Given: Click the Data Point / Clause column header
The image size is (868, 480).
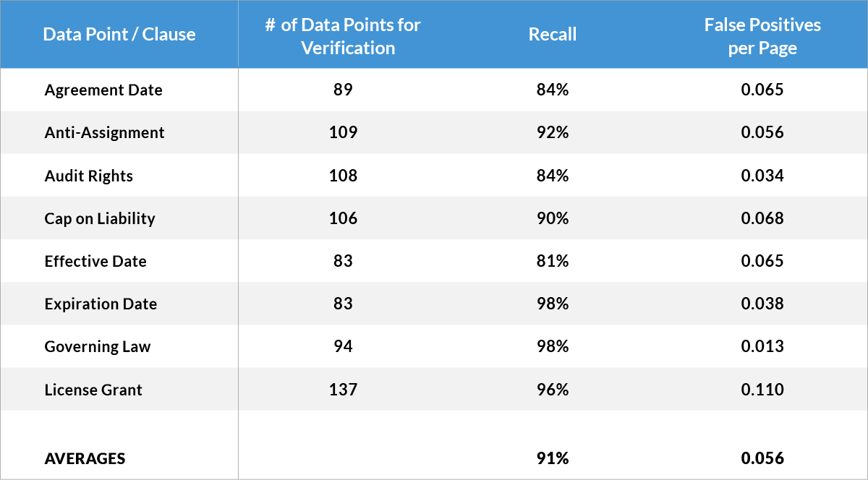Looking at the screenshot, I should 119,35.
